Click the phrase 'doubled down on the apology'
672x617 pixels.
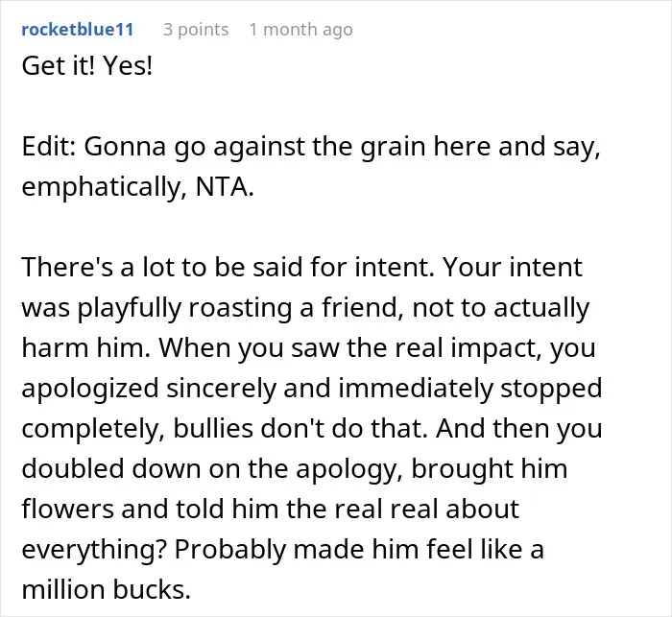(212, 469)
